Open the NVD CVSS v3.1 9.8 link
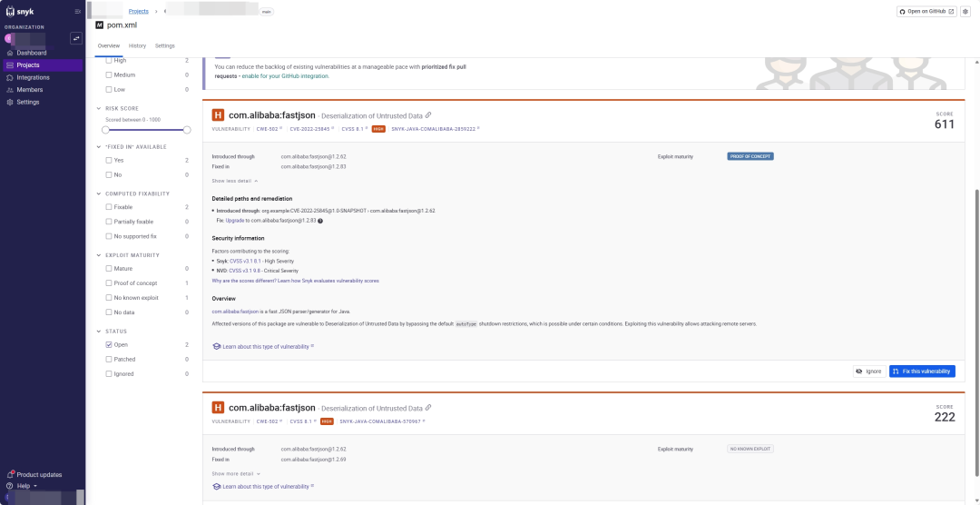 [244, 271]
